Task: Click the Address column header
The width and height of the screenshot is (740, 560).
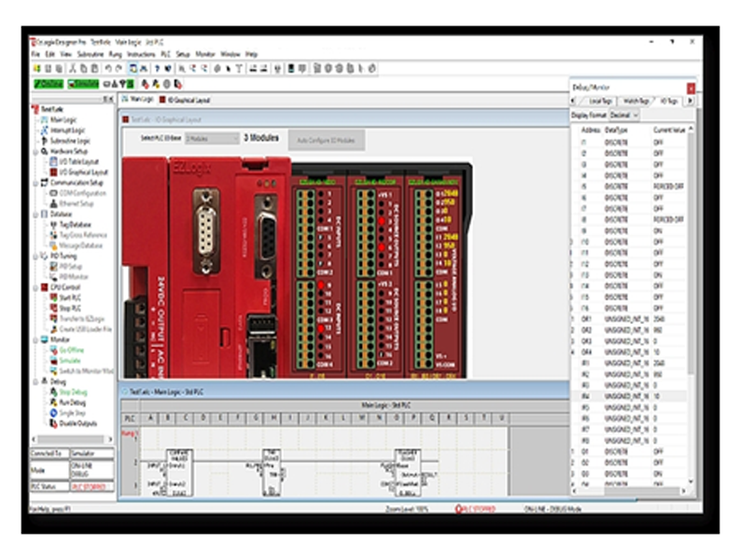Action: pos(591,130)
